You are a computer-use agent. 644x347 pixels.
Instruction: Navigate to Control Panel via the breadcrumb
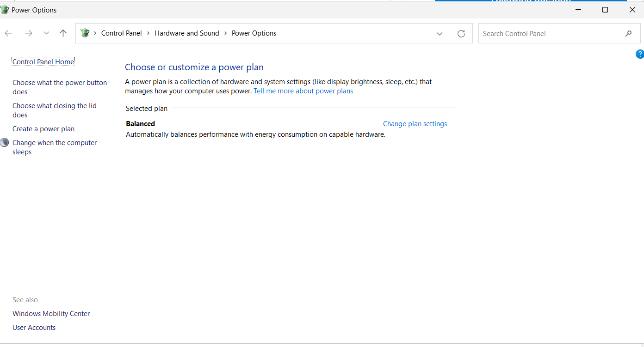pos(121,33)
